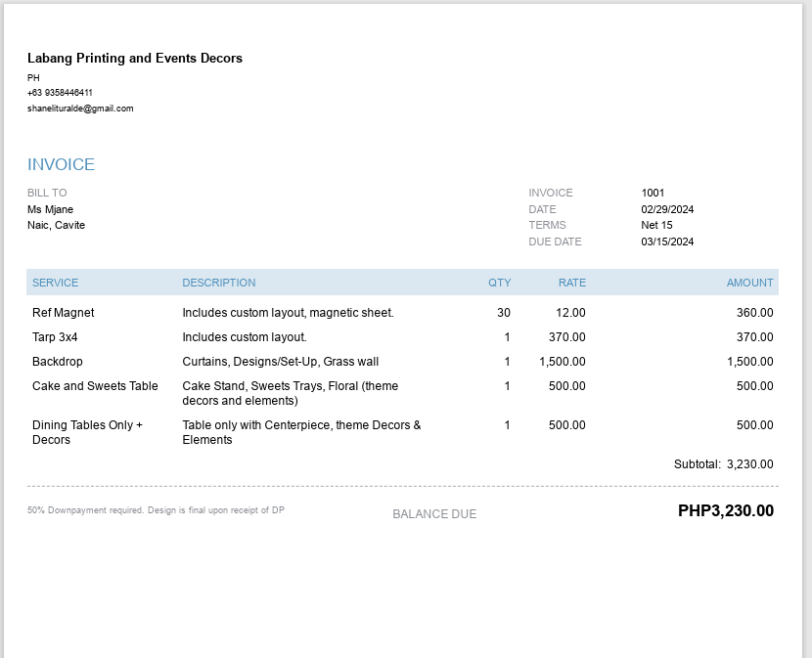Click the due date 03/15/2024
The width and height of the screenshot is (812, 658).
pyautogui.click(x=667, y=241)
